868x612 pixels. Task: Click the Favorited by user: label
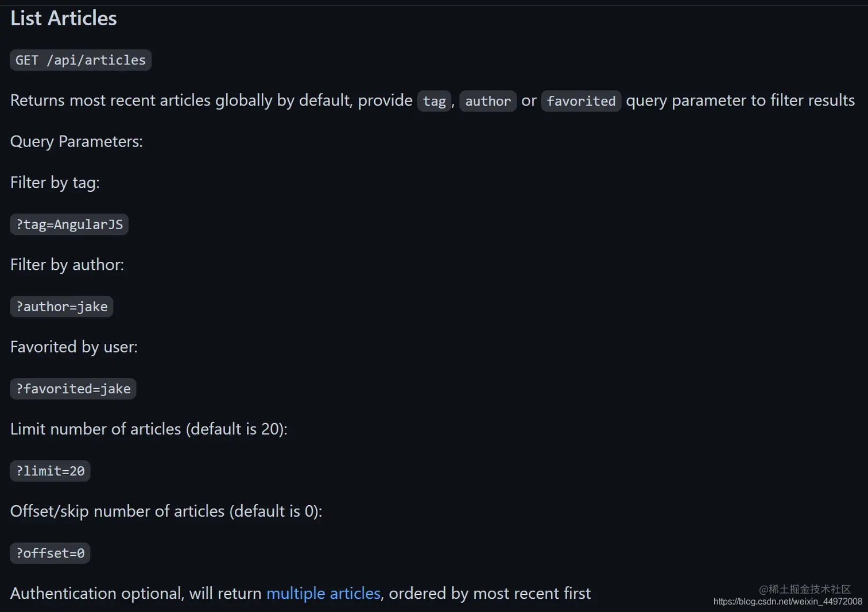click(74, 347)
